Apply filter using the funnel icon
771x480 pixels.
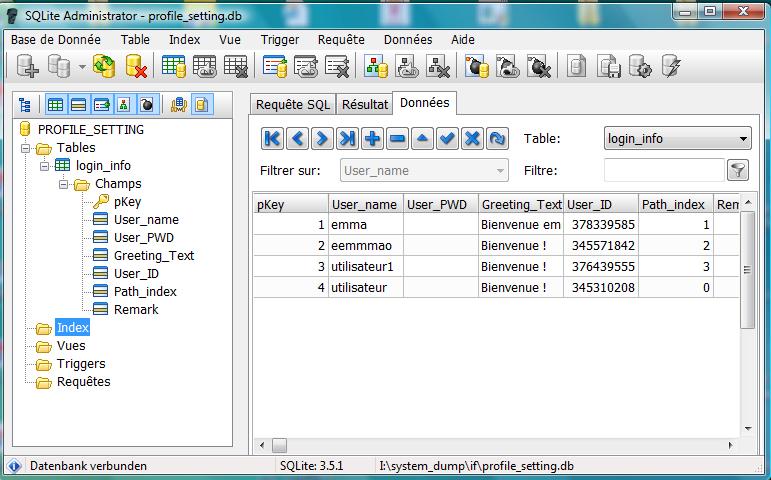pyautogui.click(x=738, y=170)
